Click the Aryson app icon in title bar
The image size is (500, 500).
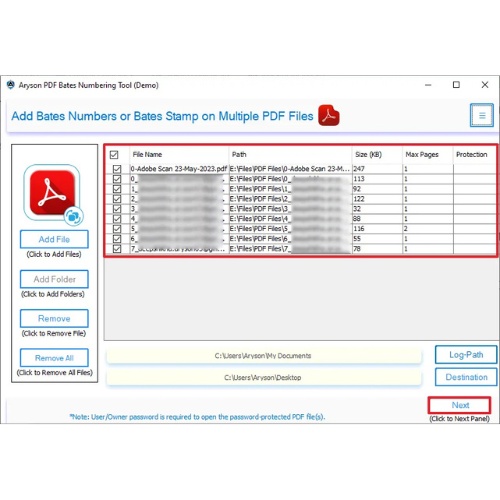pos(11,85)
